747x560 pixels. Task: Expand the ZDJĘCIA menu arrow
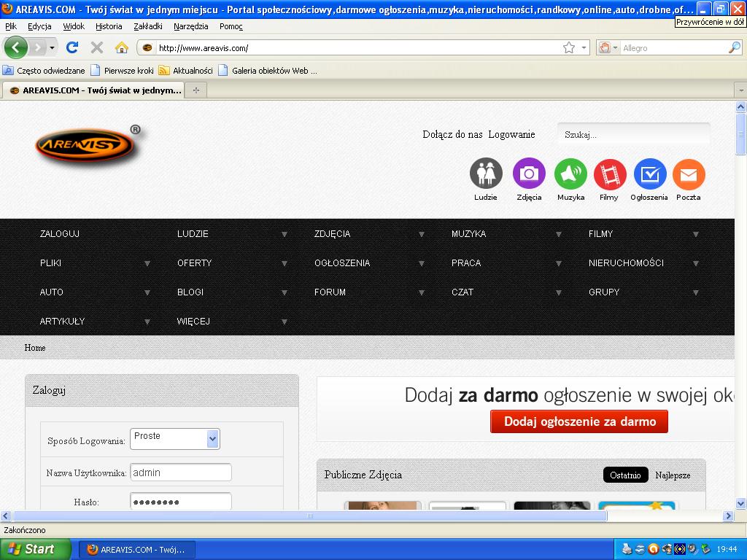point(422,234)
